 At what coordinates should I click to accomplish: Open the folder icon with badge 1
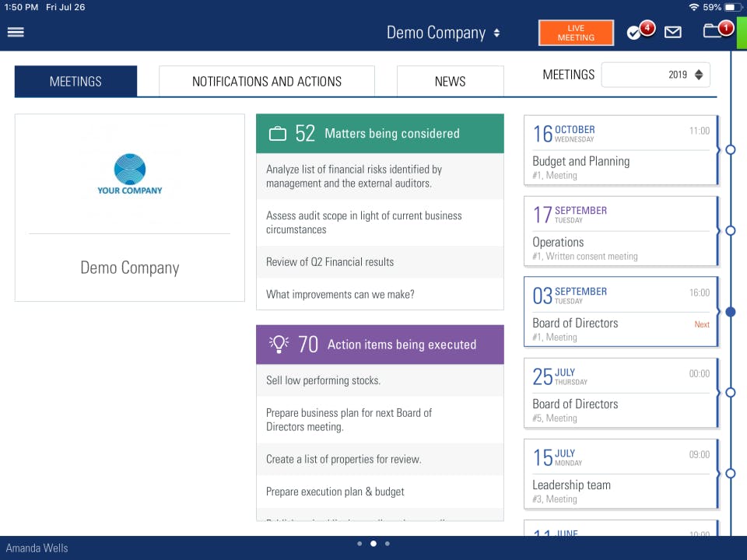click(x=718, y=30)
